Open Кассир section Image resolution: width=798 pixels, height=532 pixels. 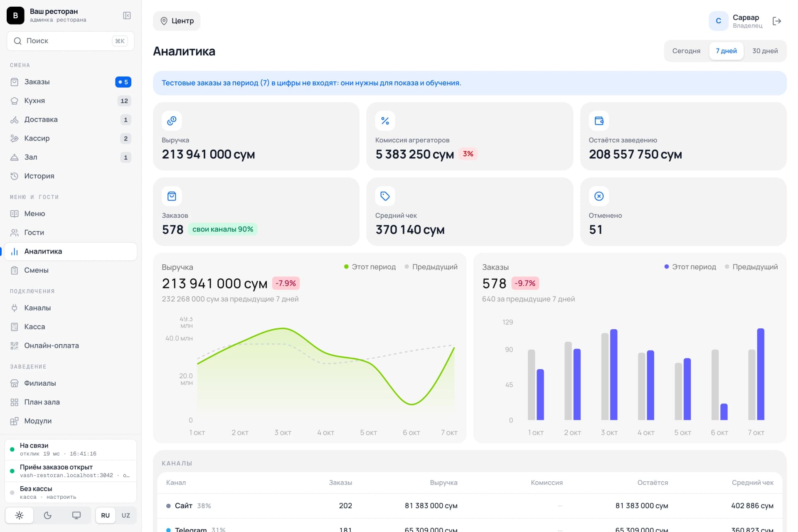pos(71,138)
